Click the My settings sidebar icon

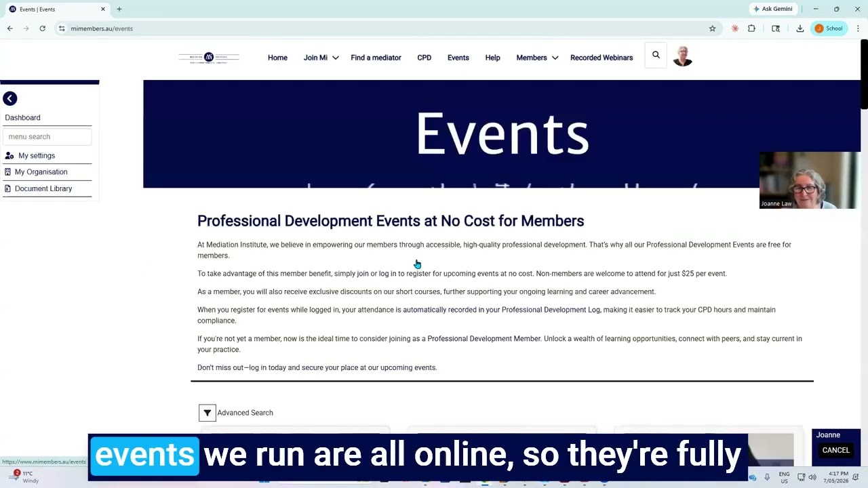[x=9, y=156]
